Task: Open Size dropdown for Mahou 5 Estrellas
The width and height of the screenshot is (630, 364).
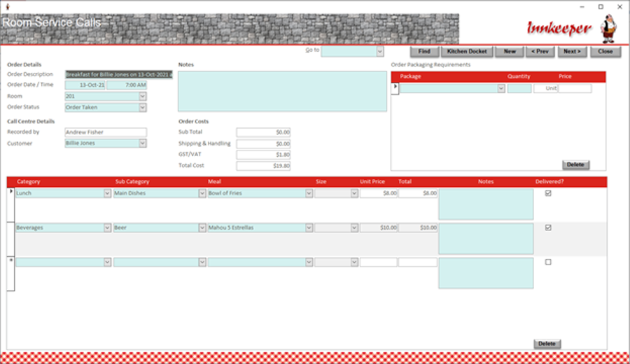Action: 354,227
